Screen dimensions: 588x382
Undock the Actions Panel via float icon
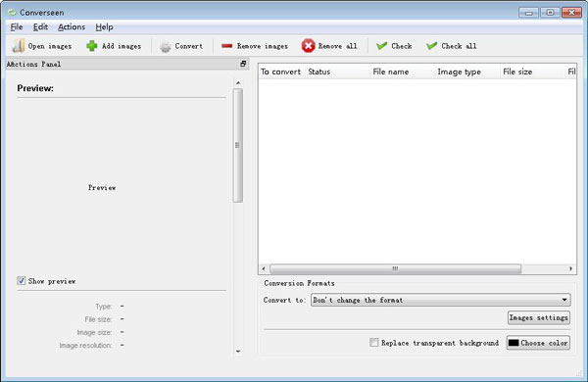[243, 64]
